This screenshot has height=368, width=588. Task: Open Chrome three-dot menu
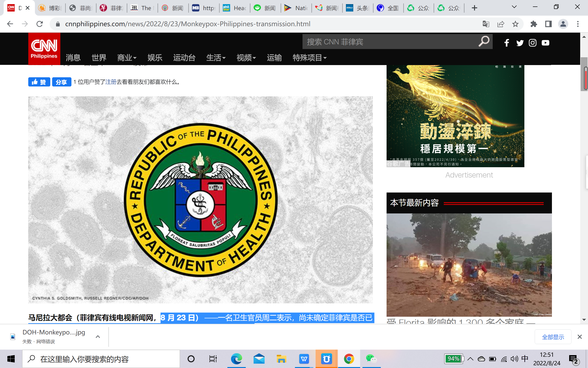[578, 24]
